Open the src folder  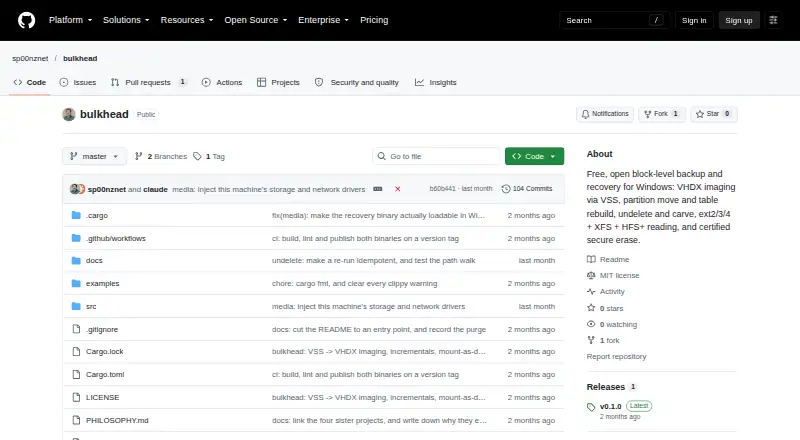tap(91, 306)
